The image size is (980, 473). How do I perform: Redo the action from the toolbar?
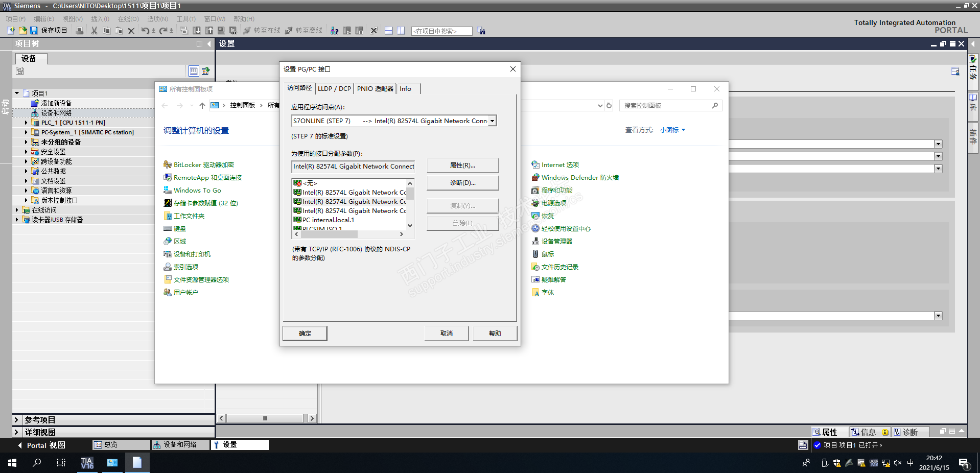[164, 31]
